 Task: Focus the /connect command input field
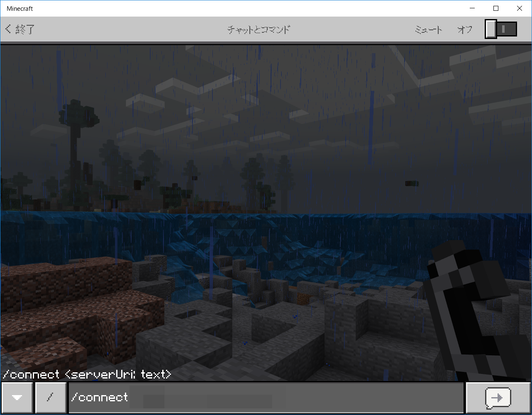(x=266, y=398)
